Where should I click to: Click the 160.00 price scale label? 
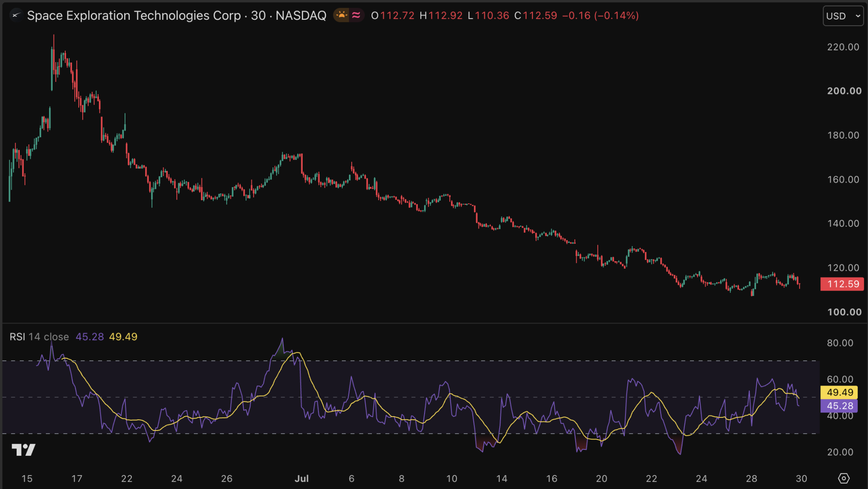click(843, 179)
